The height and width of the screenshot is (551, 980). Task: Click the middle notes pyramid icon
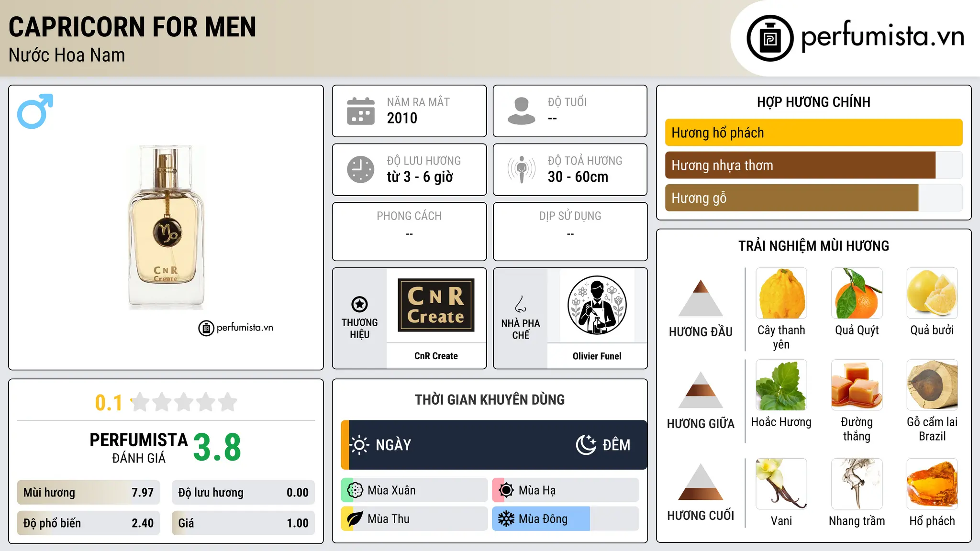701,390
